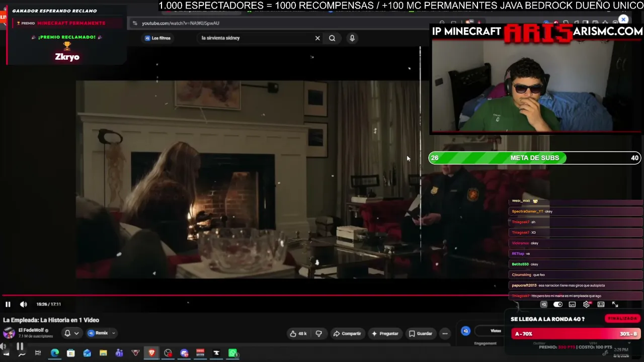The image size is (644, 362).
Task: Open the El FedeWolf channel avatar
Action: pyautogui.click(x=9, y=333)
